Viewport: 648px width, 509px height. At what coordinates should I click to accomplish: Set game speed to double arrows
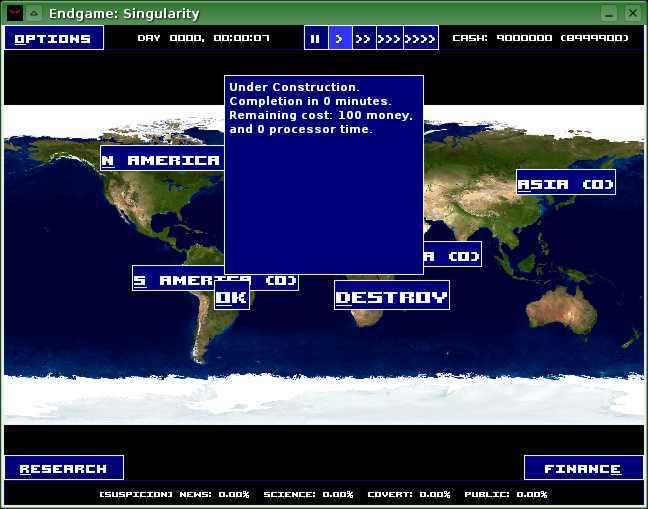[364, 38]
